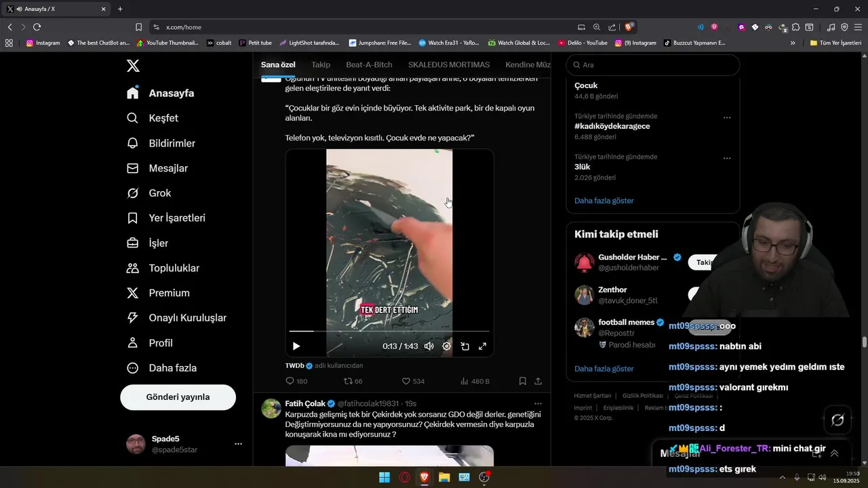Open options for #kadıköydekaragece trend
This screenshot has width=868, height=488.
(x=727, y=117)
